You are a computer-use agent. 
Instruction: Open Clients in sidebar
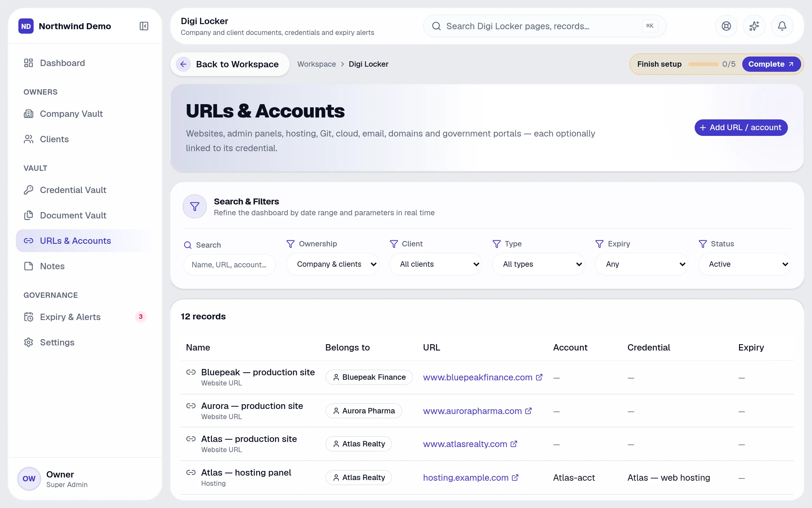tap(85, 139)
